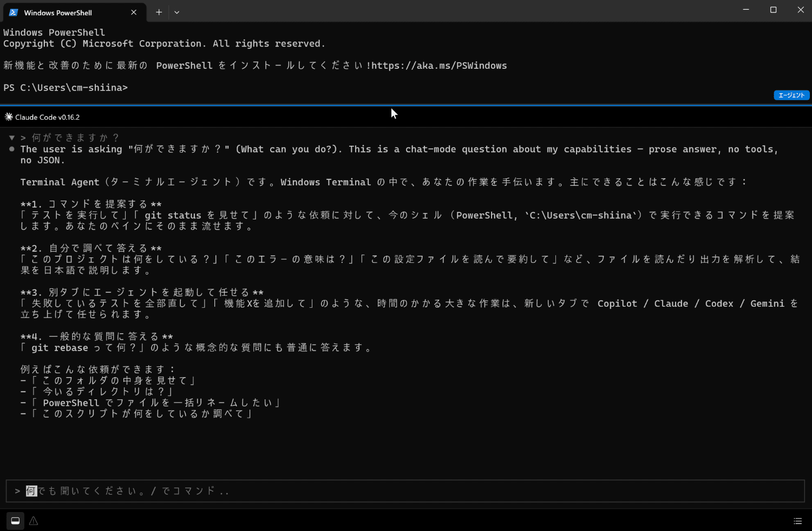The height and width of the screenshot is (531, 812).
Task: Click the gray bullet beside the agent response
Action: click(x=12, y=149)
